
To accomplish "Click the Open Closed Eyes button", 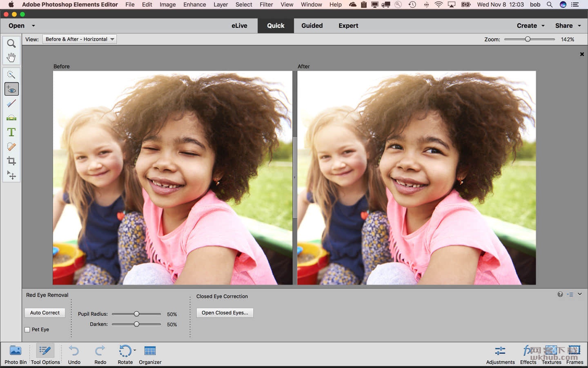I will (x=225, y=313).
